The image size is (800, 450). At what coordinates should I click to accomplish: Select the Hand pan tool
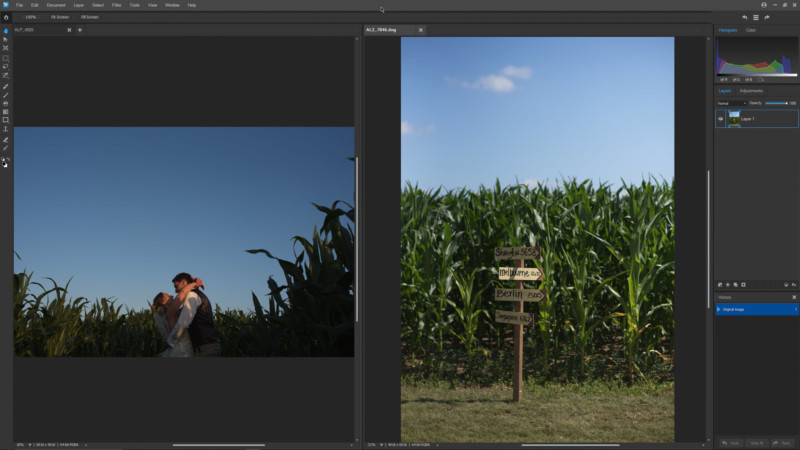[5, 30]
